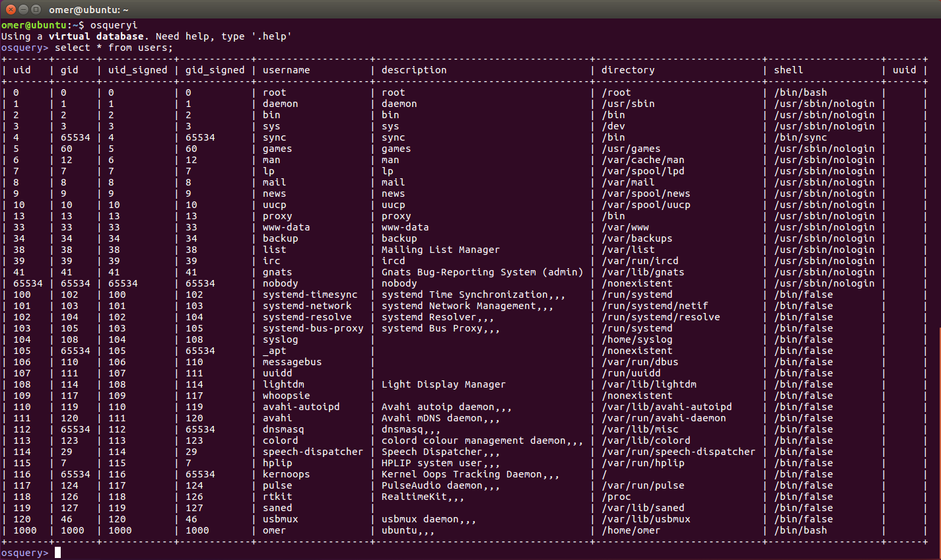This screenshot has height=560, width=941.
Task: Click 'colord colour management daemon,,,' description
Action: (482, 440)
